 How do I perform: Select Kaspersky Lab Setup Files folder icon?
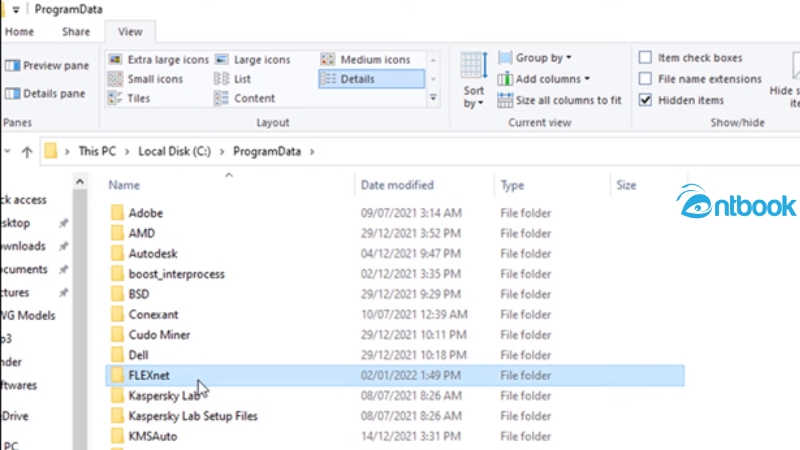click(117, 416)
